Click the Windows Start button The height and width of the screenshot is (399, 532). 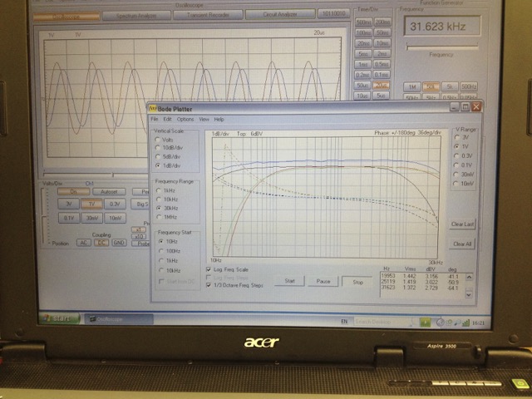pyautogui.click(x=59, y=318)
